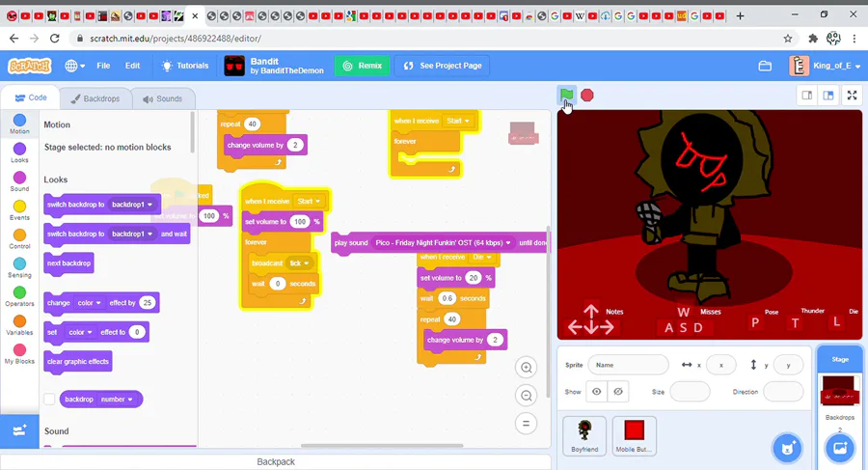Zoom in the code workspace

point(526,367)
